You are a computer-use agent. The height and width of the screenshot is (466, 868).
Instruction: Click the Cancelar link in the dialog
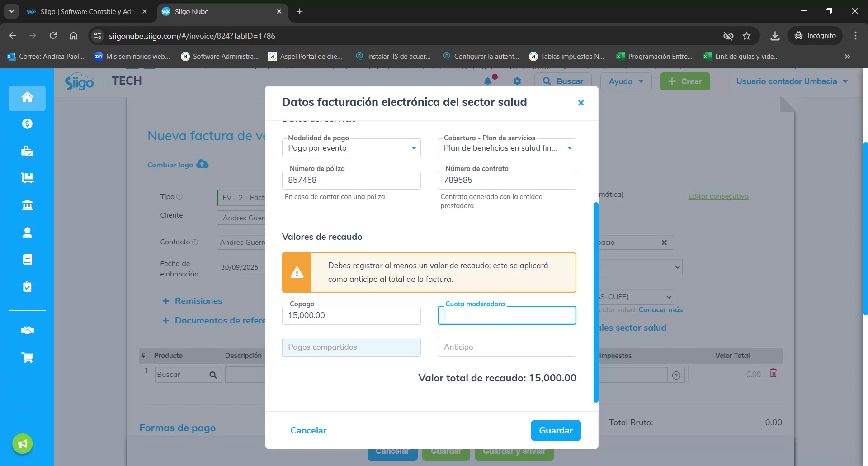308,430
